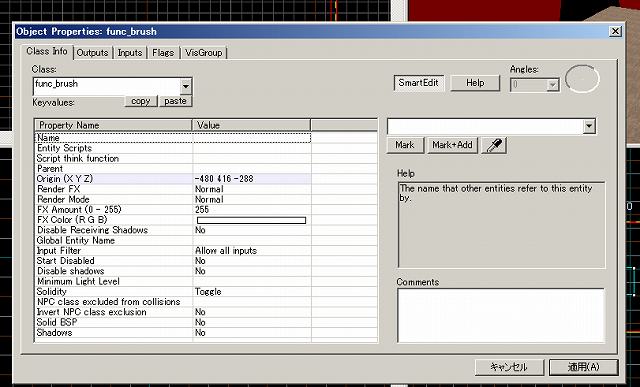
Task: Select Invert NPC class exclusion row
Action: [173, 312]
